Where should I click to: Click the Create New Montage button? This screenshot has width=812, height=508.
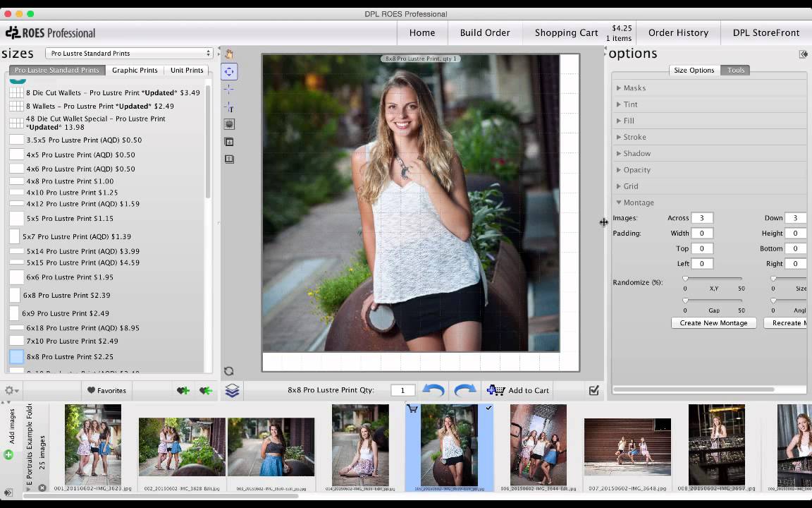point(713,323)
